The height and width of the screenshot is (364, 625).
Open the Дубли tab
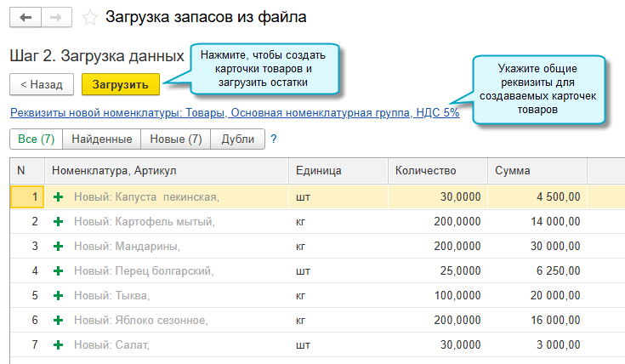tap(237, 139)
